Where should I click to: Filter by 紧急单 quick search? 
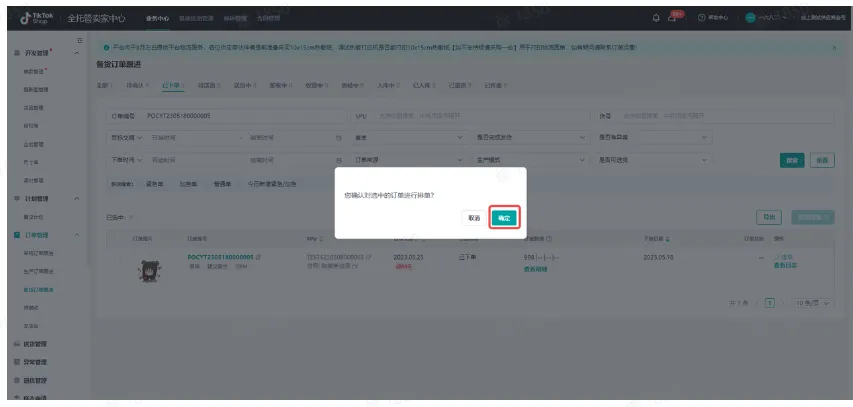tap(155, 184)
